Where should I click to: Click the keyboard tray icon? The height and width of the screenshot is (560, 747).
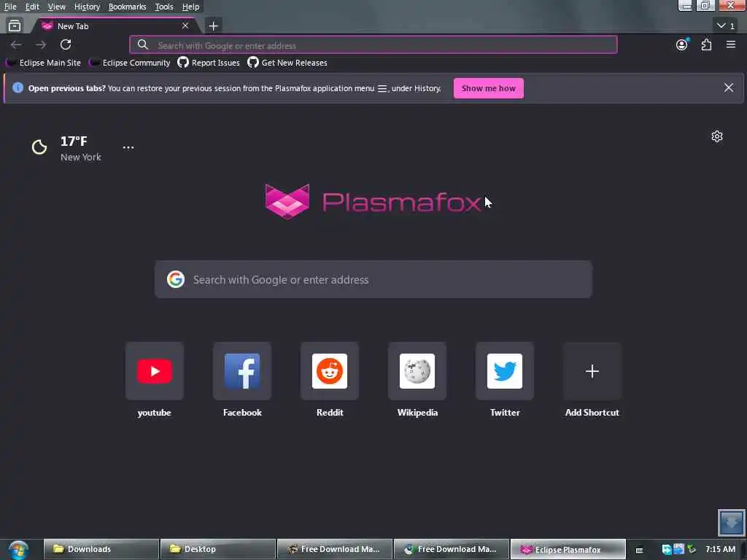click(639, 550)
